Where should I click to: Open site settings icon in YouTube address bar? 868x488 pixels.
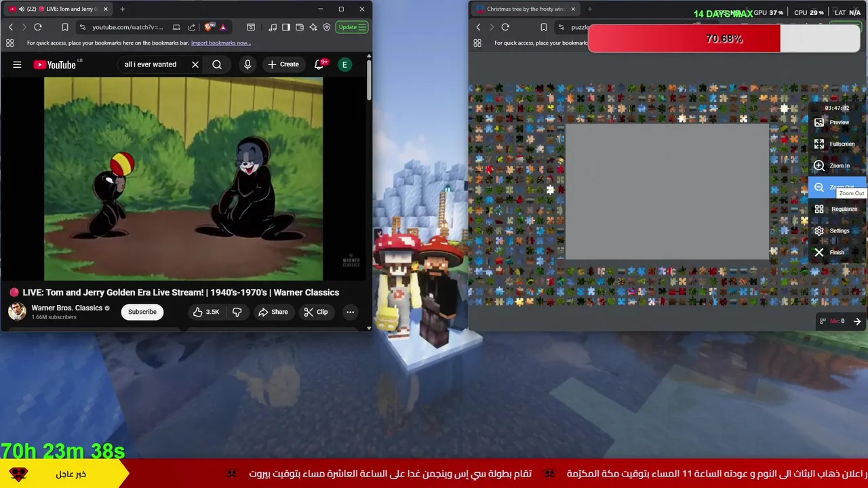pos(82,27)
